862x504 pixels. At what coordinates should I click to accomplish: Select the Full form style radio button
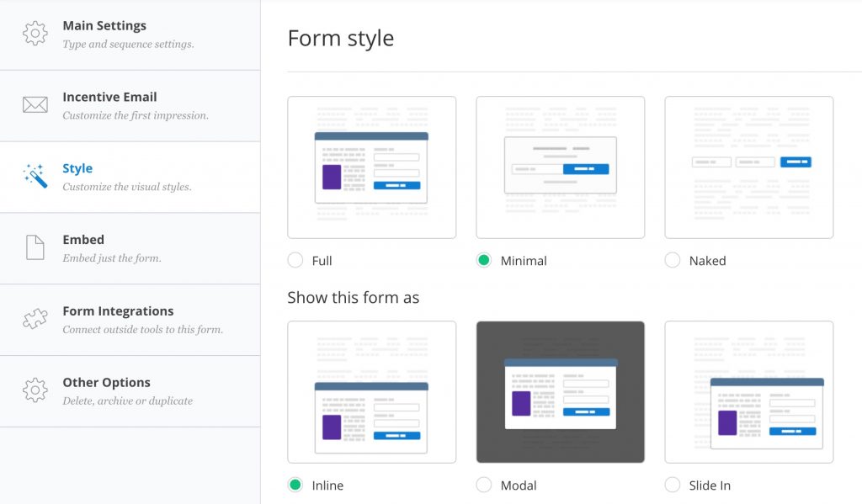295,261
